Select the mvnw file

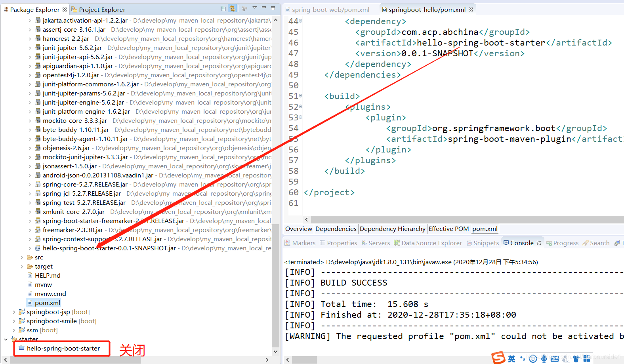(x=43, y=285)
